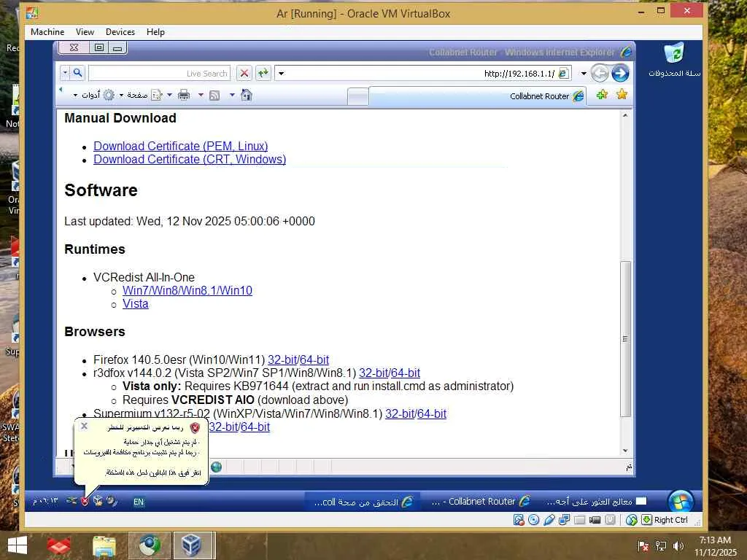Close the security warning balloon
Image resolution: width=747 pixels, height=560 pixels.
(x=85, y=426)
